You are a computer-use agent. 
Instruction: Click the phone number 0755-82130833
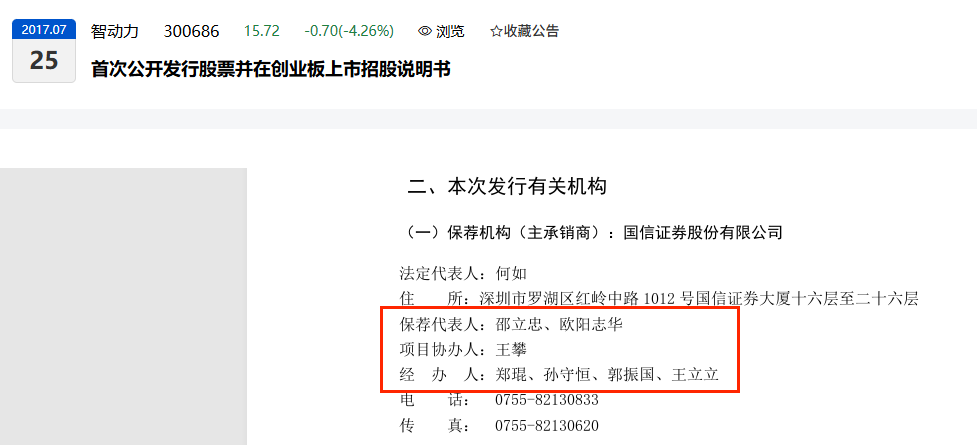(x=546, y=400)
